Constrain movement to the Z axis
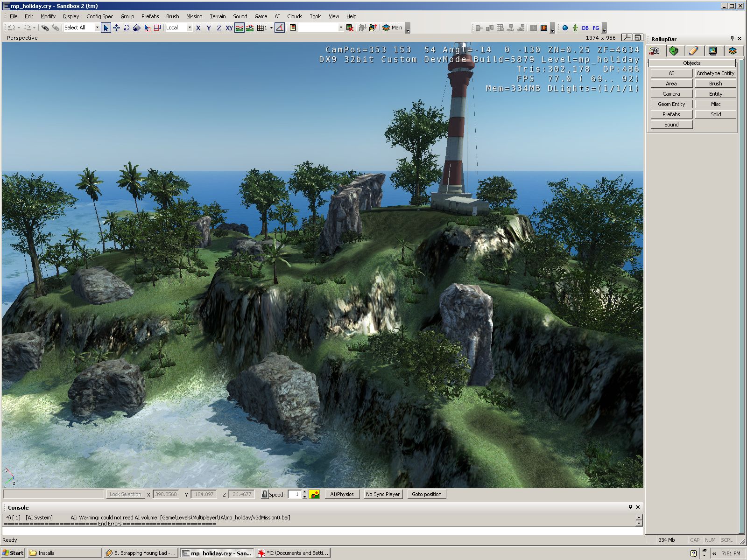 pyautogui.click(x=219, y=28)
